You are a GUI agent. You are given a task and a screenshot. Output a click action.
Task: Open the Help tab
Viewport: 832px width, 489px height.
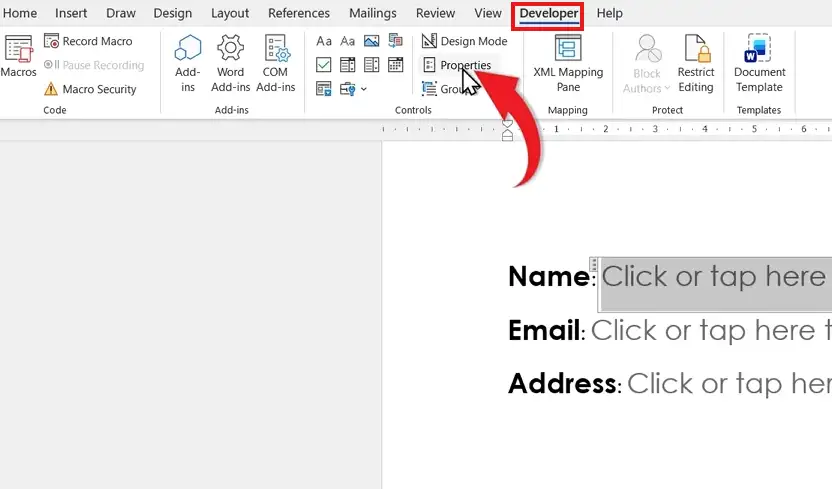(x=609, y=13)
